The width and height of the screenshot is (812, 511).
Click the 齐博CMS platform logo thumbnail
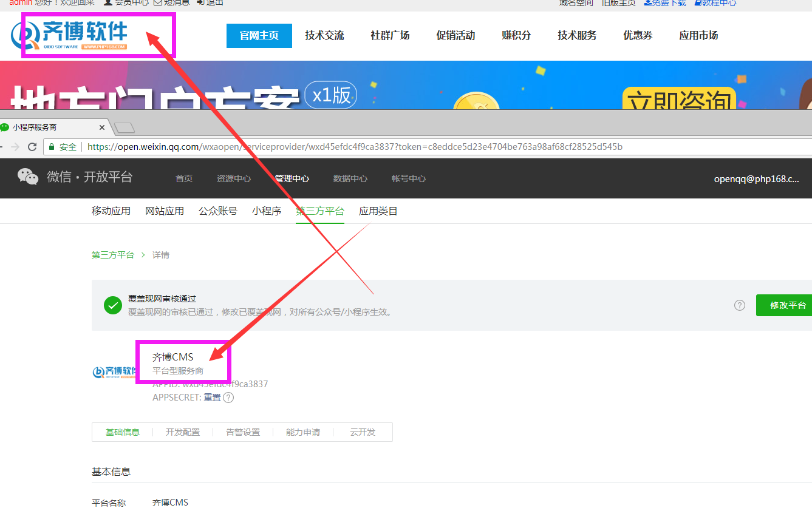click(x=114, y=371)
